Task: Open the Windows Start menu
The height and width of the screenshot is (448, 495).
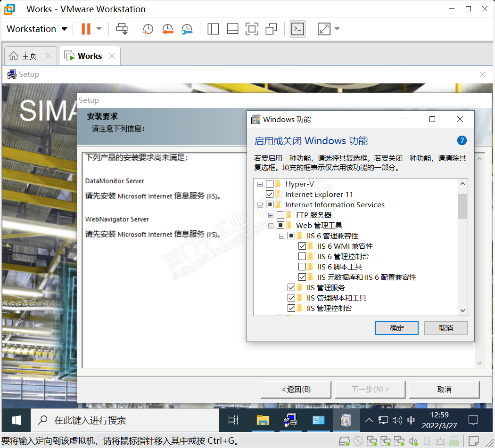Action: tap(16, 420)
